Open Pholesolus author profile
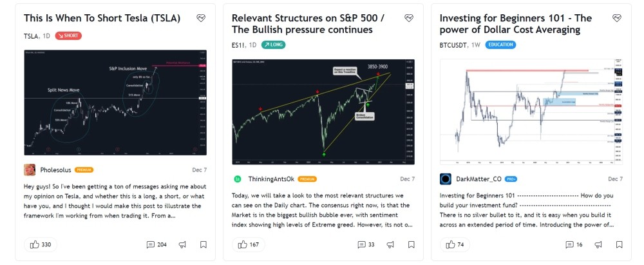644x265 pixels. pyautogui.click(x=55, y=170)
